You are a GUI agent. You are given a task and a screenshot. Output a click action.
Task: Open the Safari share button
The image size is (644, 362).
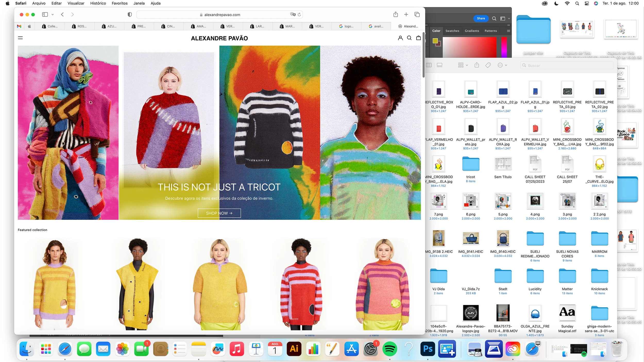(396, 14)
